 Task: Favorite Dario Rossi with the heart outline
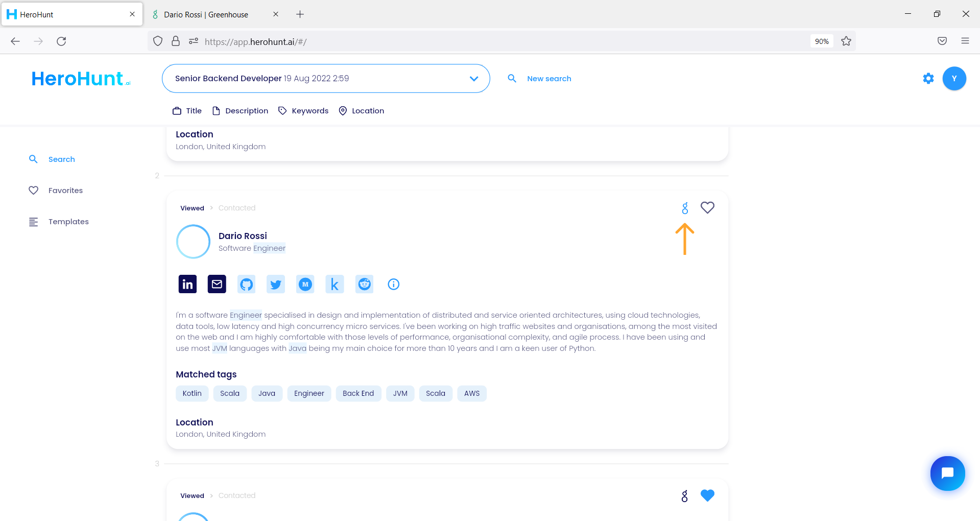click(x=707, y=207)
